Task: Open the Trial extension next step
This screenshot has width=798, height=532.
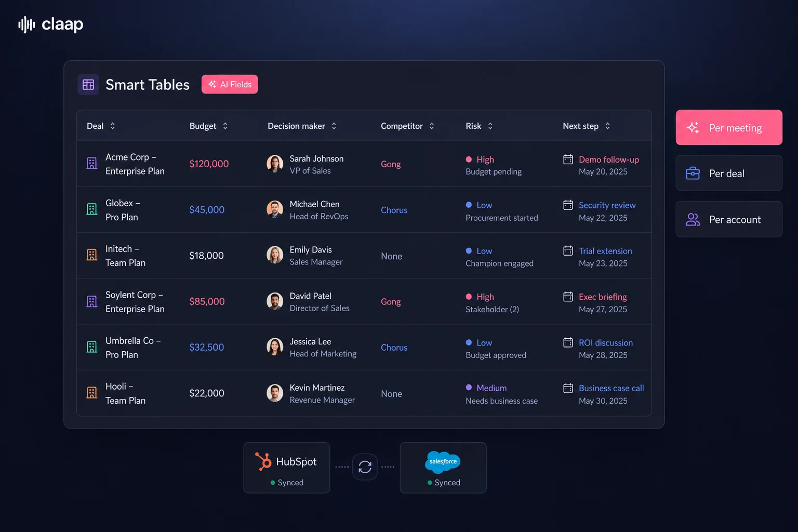Action: [x=605, y=251]
